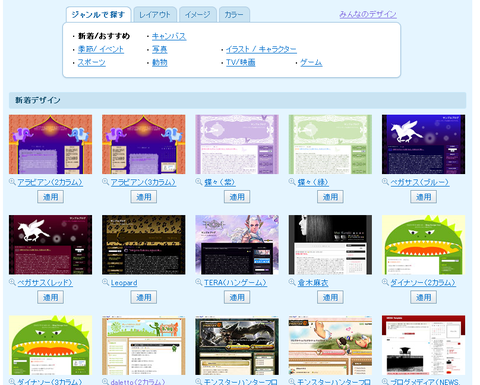Open 蝶々(緑) green butterfly thumbnail
The width and height of the screenshot is (480, 385).
pos(330,144)
